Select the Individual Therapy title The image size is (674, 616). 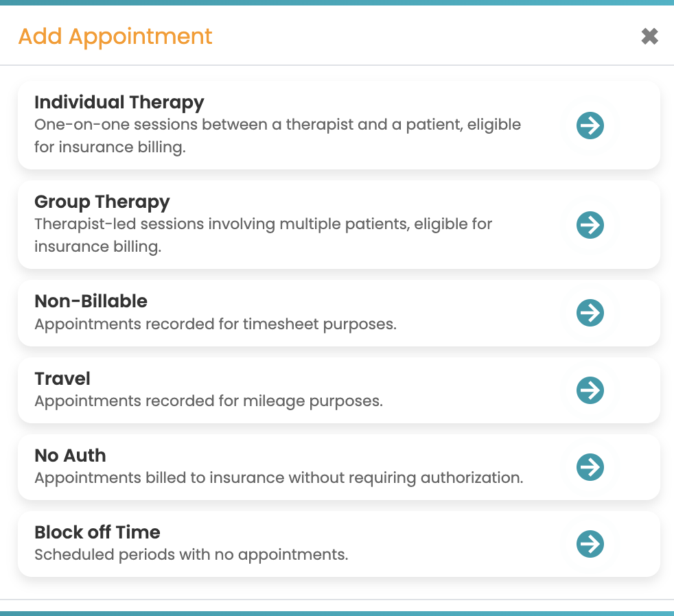(x=119, y=103)
